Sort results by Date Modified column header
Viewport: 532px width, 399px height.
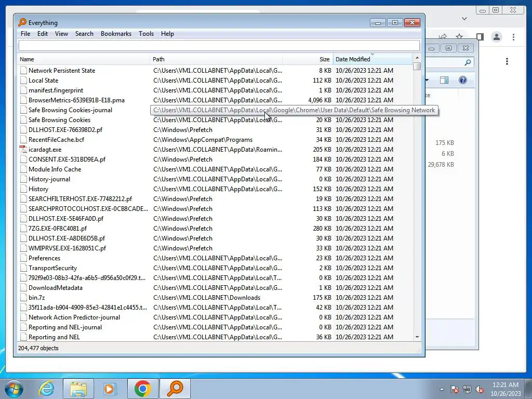coord(373,59)
